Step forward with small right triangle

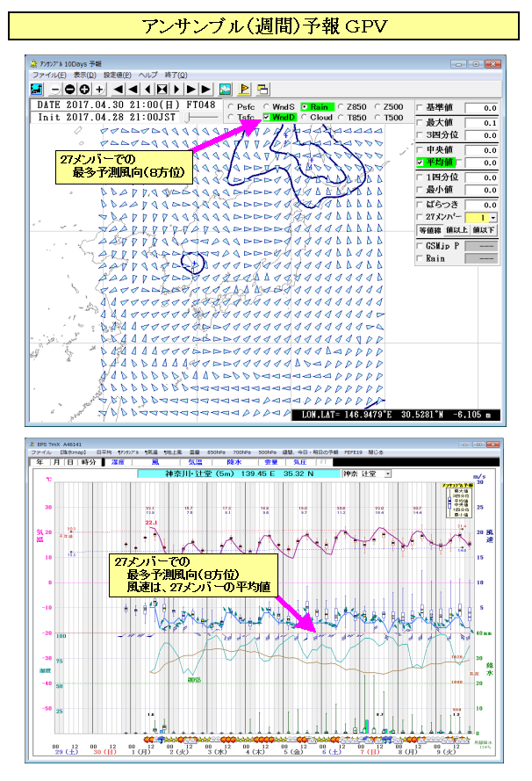pyautogui.click(x=176, y=89)
